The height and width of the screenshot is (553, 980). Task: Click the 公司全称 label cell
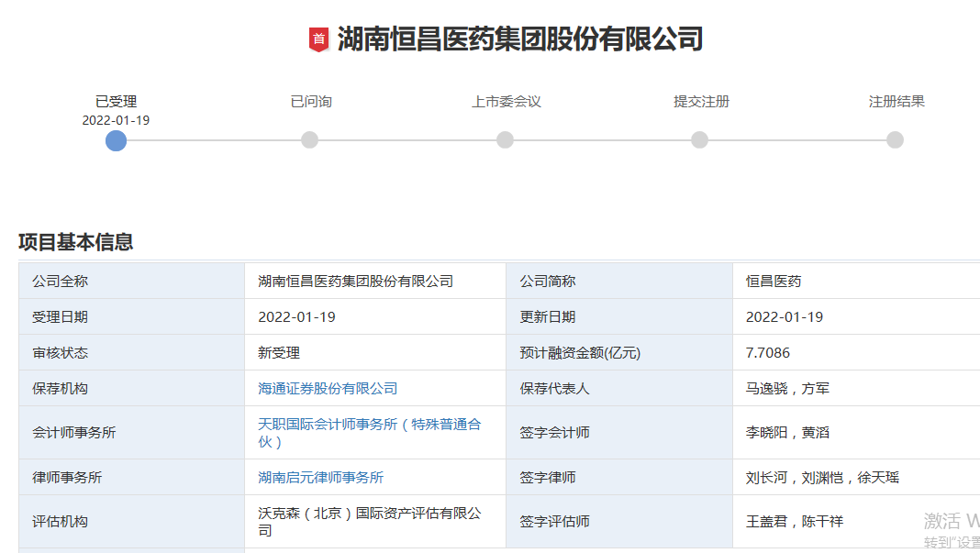coord(132,281)
